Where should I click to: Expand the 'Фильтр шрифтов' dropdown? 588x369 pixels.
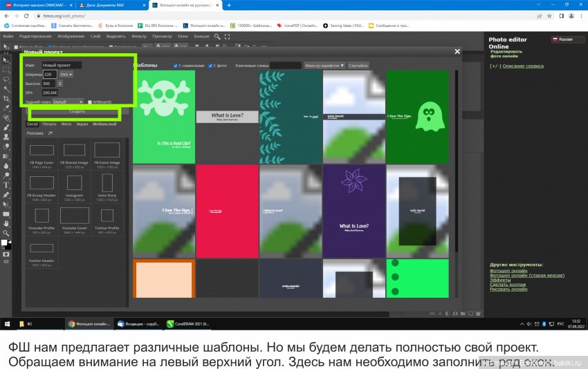(x=324, y=66)
